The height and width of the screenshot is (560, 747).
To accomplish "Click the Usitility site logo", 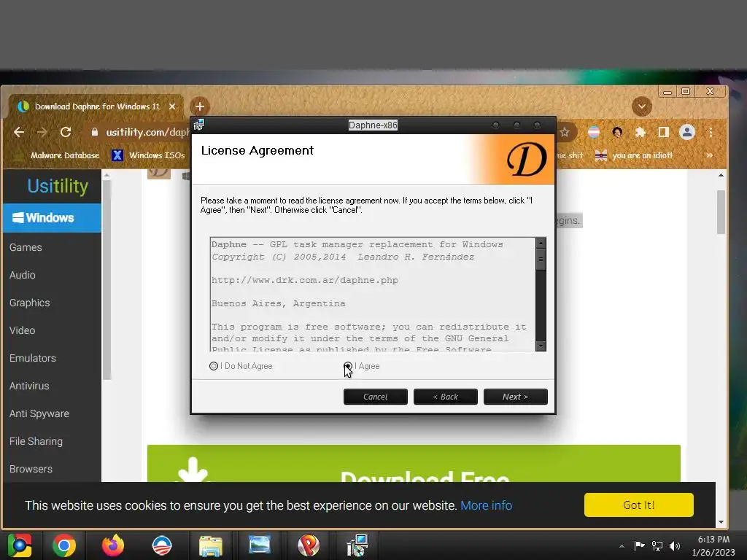I will coord(58,186).
